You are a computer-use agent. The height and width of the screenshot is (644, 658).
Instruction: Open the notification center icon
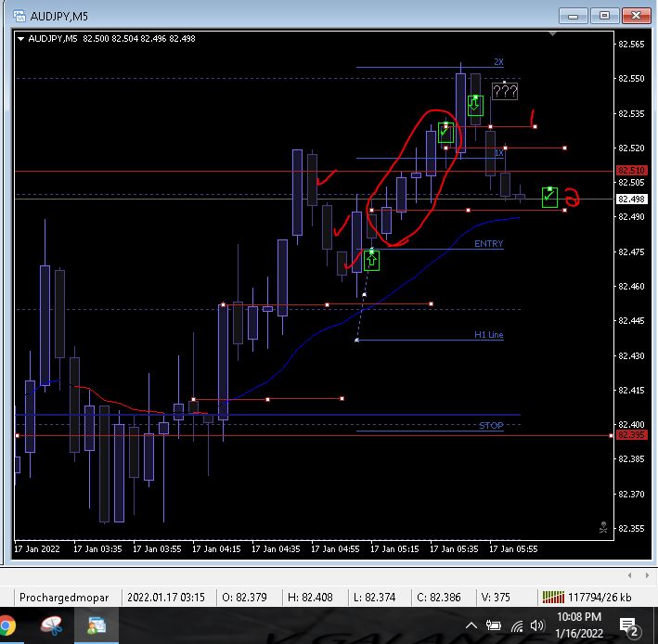(629, 626)
